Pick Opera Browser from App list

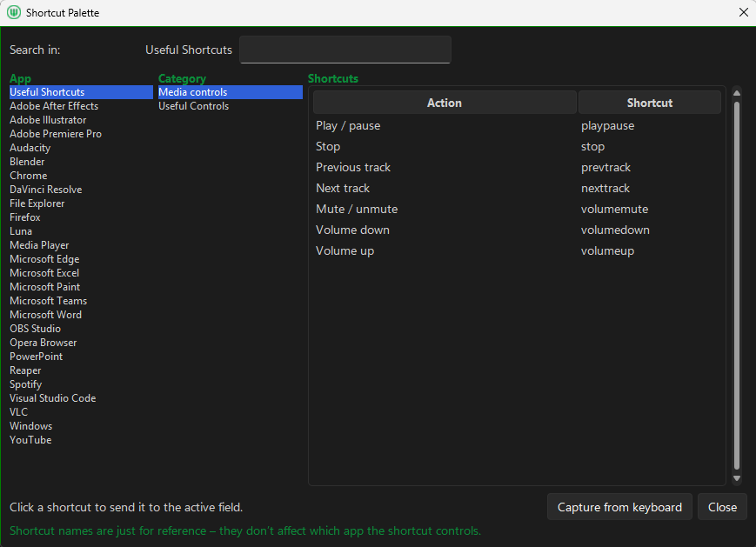43,344
